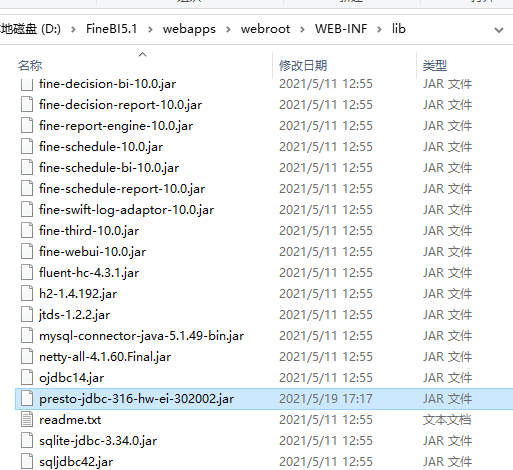Click the jtds-1.2.2.jar file icon

pyautogui.click(x=27, y=315)
